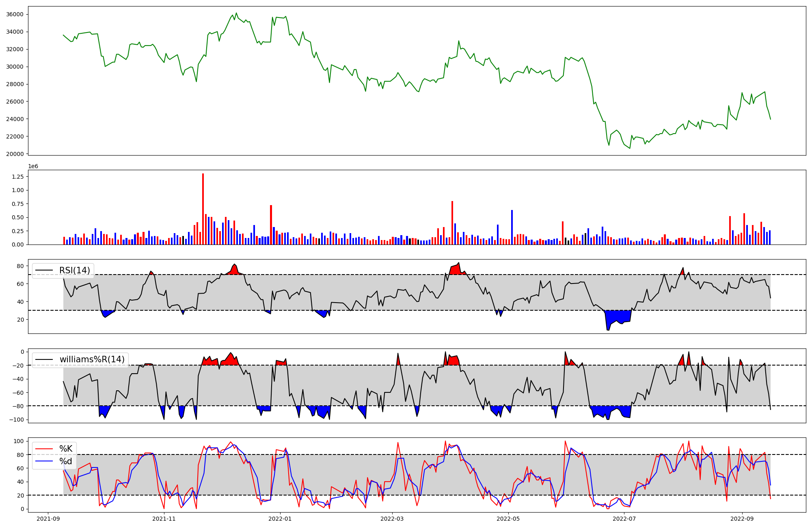Image resolution: width=812 pixels, height=528 pixels.
Task: Select the %d legend label
Action: pyautogui.click(x=66, y=461)
